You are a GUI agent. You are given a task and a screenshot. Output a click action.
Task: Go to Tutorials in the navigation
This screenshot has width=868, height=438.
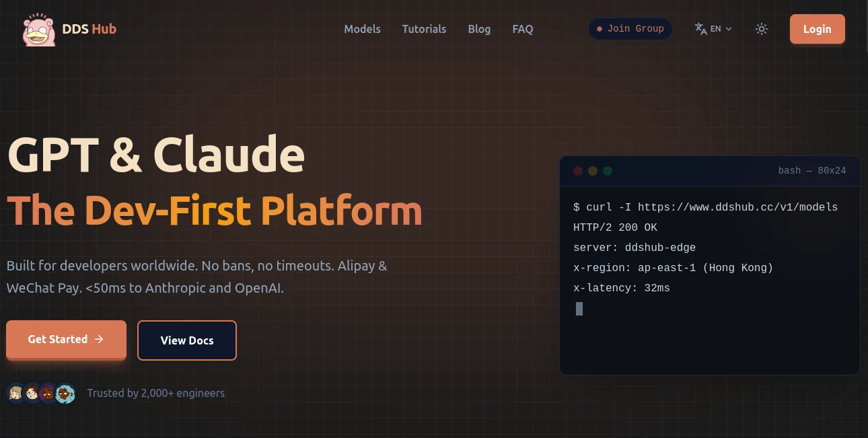[424, 29]
